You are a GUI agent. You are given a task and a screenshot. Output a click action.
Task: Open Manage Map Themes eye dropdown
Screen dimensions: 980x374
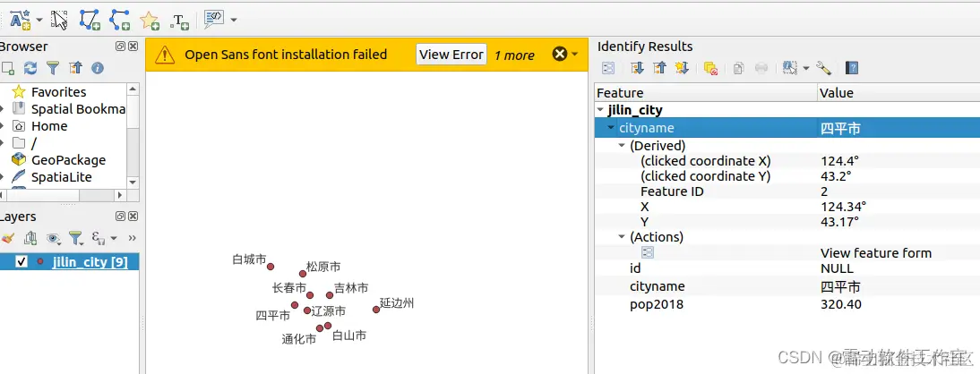[54, 238]
